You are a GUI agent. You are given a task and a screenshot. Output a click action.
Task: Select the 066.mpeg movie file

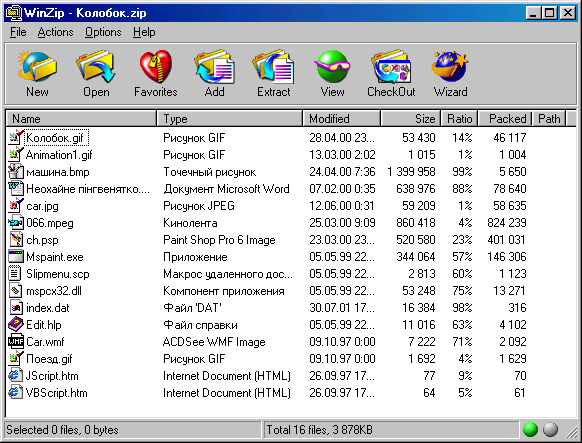pos(50,223)
